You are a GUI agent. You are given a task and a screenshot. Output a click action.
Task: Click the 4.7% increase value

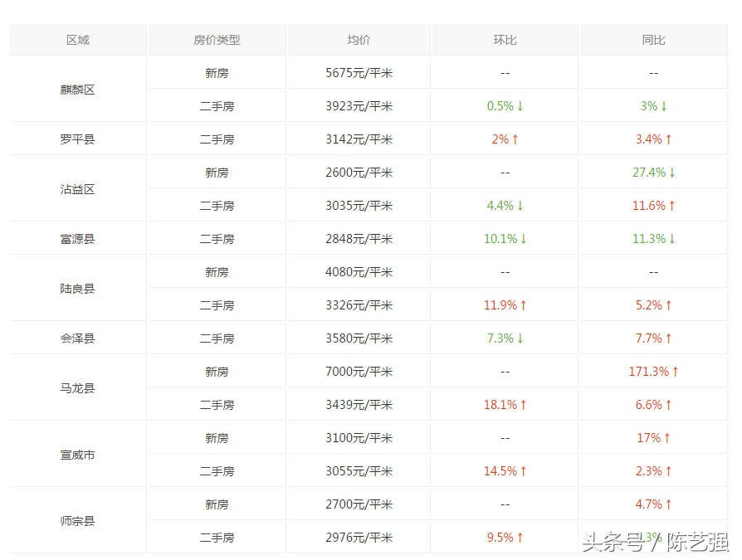coord(653,504)
